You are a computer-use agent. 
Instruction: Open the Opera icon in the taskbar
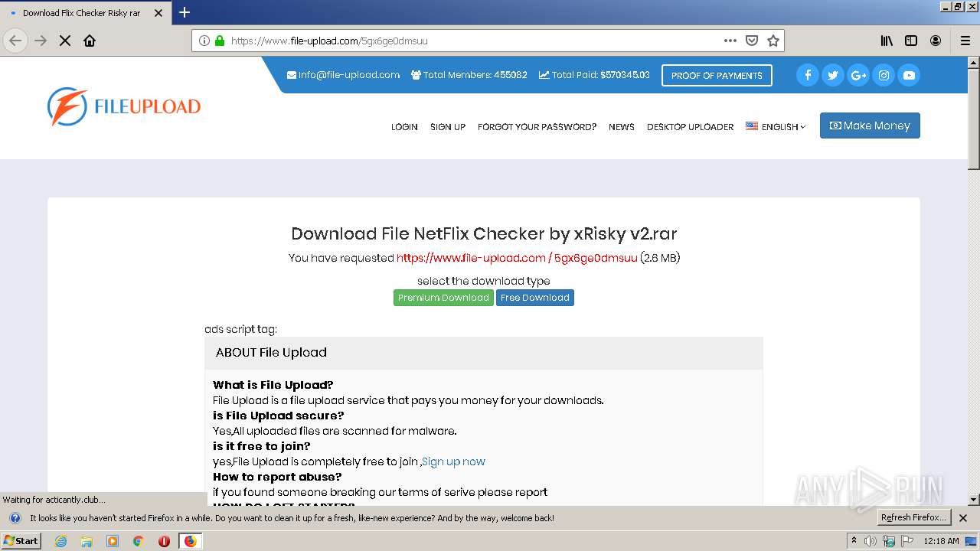tap(164, 541)
